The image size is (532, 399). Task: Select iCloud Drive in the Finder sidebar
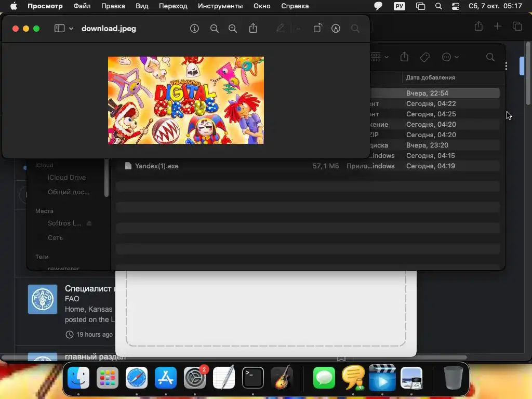(67, 178)
